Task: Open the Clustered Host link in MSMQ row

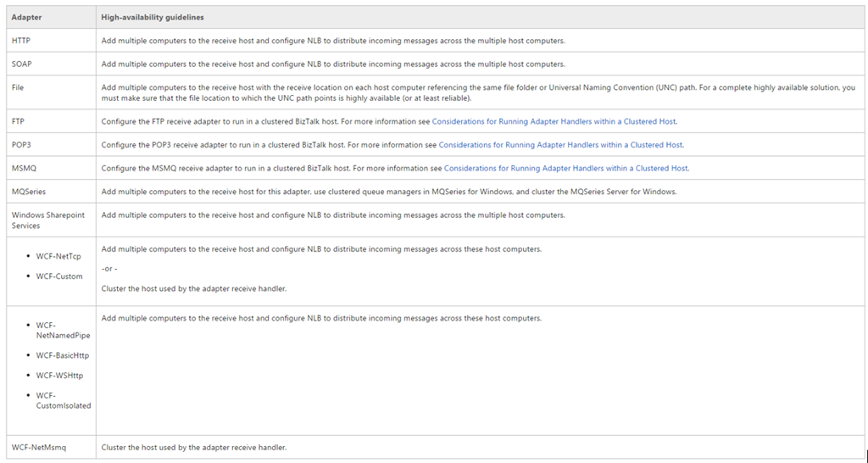Action: 566,168
